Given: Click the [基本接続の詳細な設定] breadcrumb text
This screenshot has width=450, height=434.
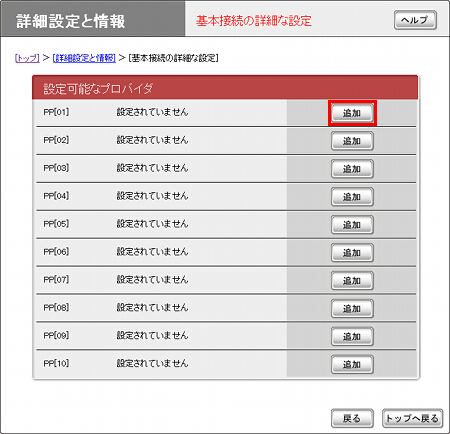Looking at the screenshot, I should pyautogui.click(x=174, y=58).
